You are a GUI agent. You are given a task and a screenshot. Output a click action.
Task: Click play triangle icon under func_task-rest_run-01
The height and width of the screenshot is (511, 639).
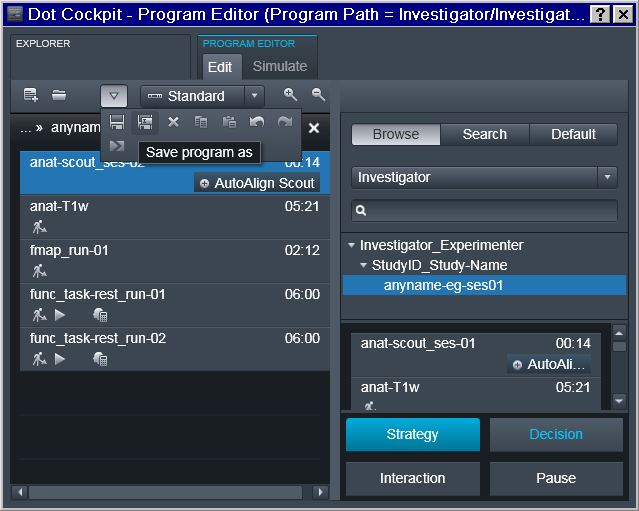[x=60, y=315]
